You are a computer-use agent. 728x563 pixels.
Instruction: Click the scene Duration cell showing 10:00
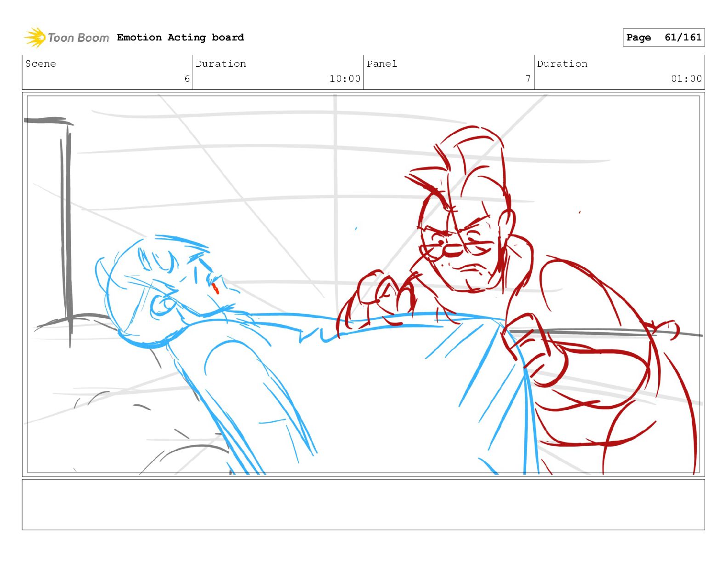[278, 72]
